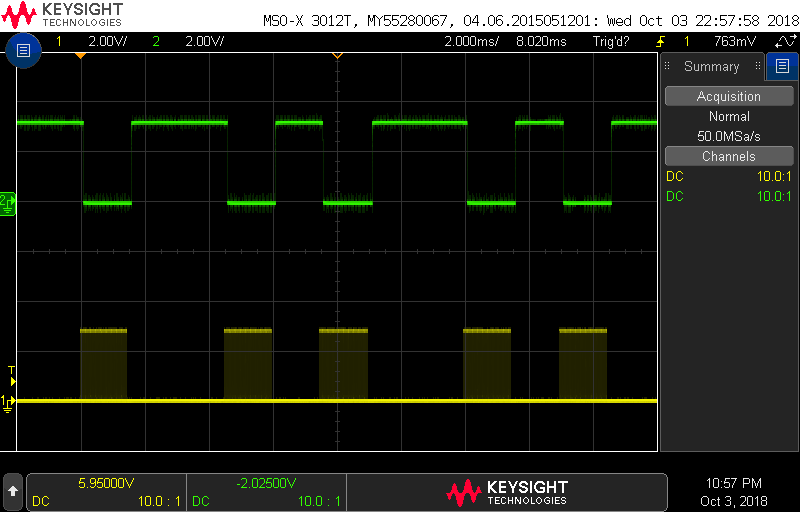Click channel 1 scale 2.00V/
Screen dimensions: 800x512
[108, 42]
